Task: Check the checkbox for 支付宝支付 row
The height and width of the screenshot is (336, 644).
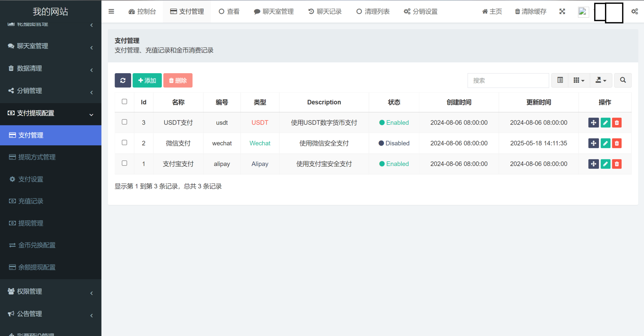Action: [124, 163]
